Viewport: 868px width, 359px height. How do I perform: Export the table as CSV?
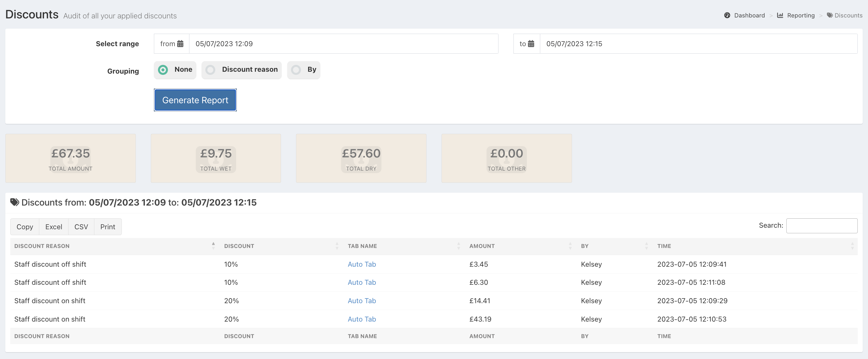tap(81, 227)
